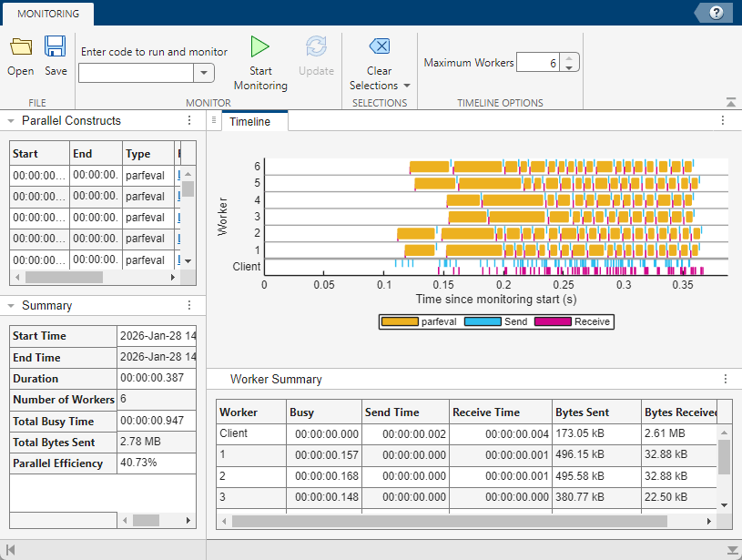
Task: Open Worker Summary panel options menu
Action: tap(726, 379)
